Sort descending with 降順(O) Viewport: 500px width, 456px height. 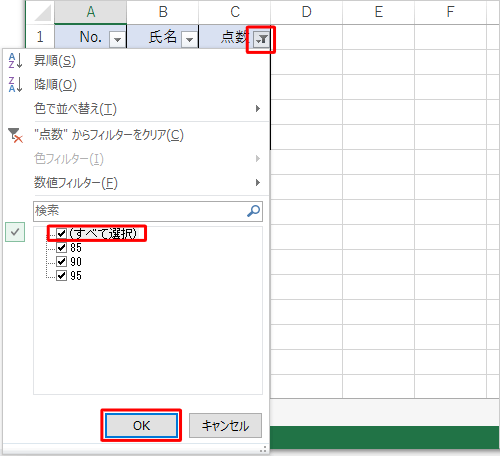pos(136,85)
